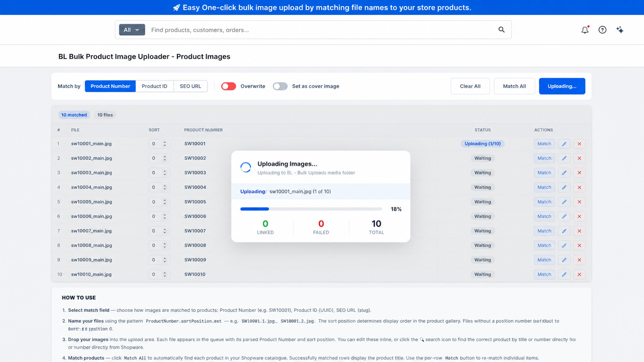
Task: Click pencil edit icon for sw10008_main.jpg
Action: click(564, 245)
